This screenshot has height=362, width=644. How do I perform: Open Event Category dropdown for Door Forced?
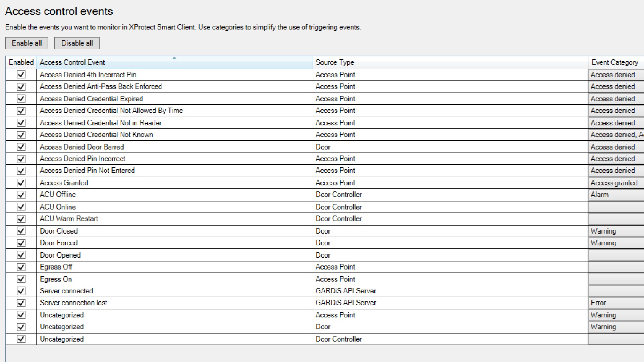tap(616, 243)
